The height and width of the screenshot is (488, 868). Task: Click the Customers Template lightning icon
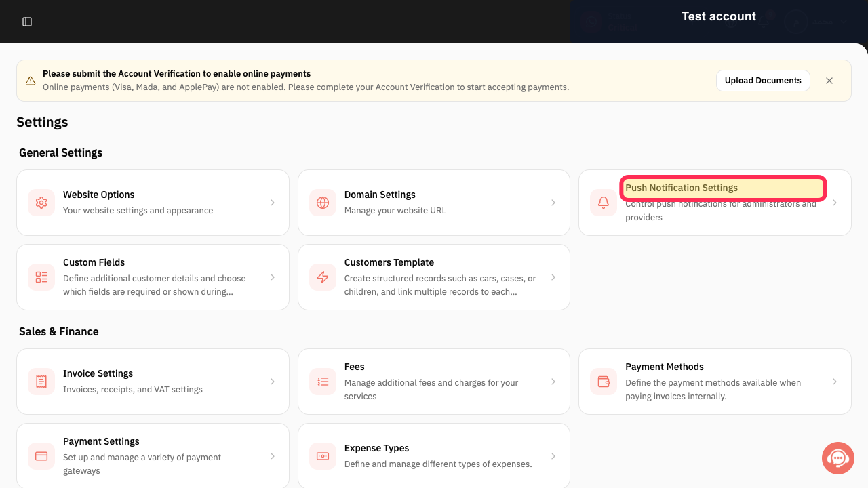tap(323, 277)
